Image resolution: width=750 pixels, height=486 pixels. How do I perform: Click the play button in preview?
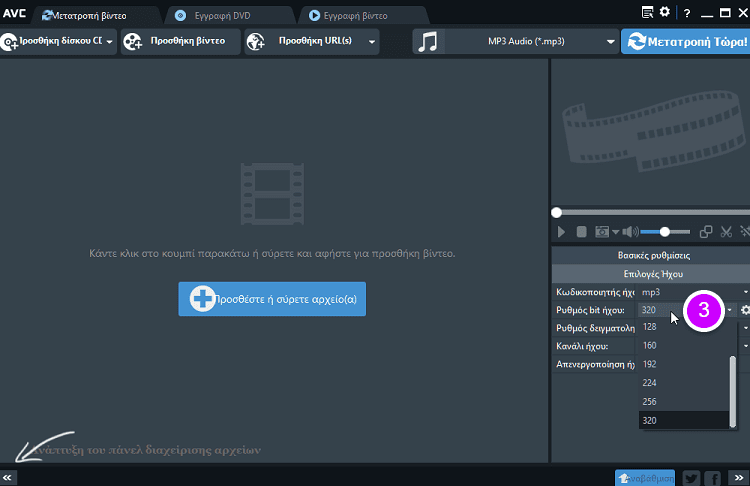click(x=561, y=232)
